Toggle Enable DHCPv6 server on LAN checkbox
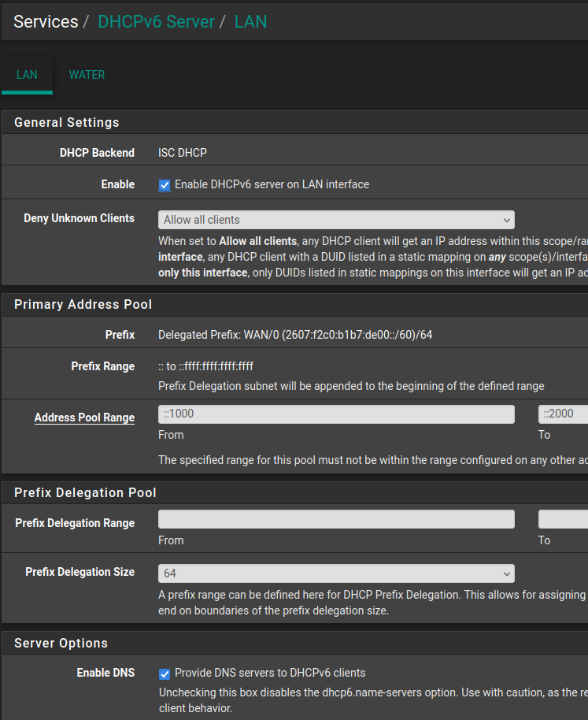 click(165, 185)
